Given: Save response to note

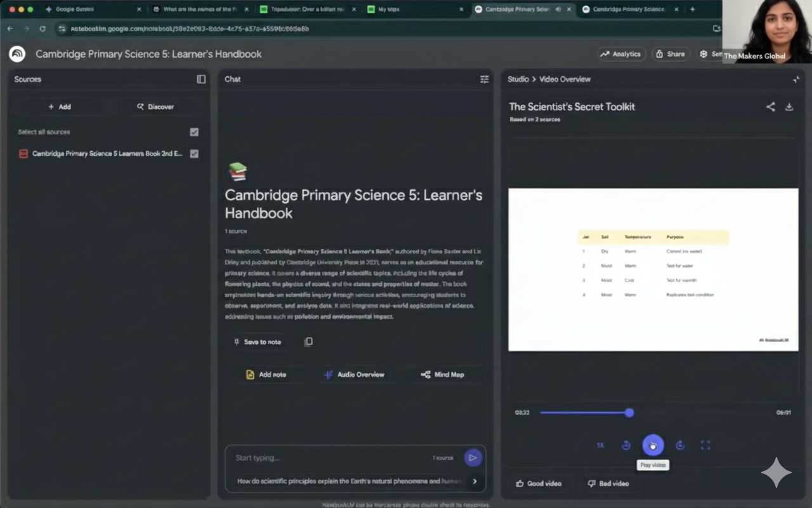Looking at the screenshot, I should tap(257, 342).
